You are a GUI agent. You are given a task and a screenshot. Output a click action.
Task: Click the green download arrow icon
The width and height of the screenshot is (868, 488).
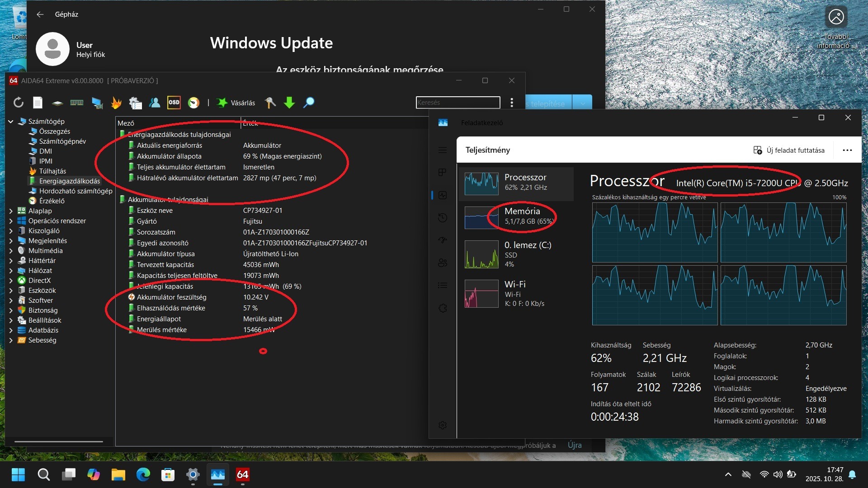pos(289,103)
